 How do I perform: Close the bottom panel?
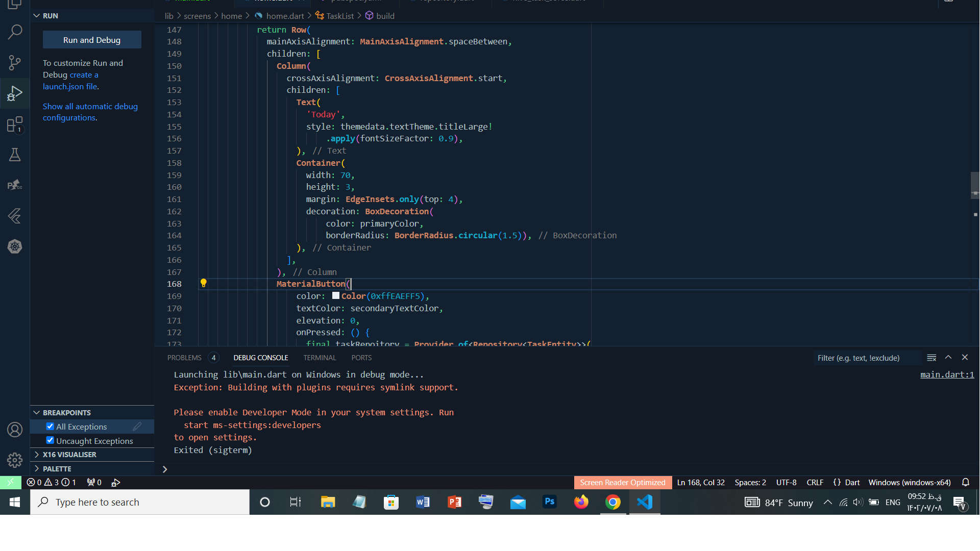[965, 358]
